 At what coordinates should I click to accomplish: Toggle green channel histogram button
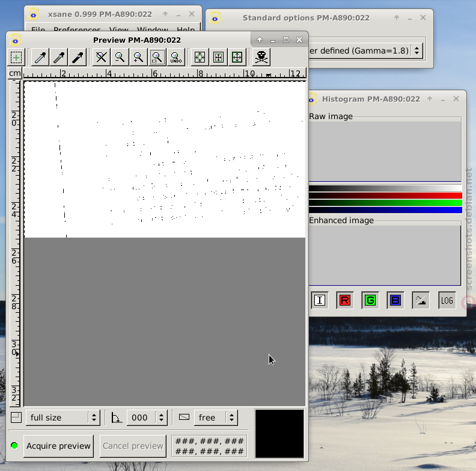[370, 301]
